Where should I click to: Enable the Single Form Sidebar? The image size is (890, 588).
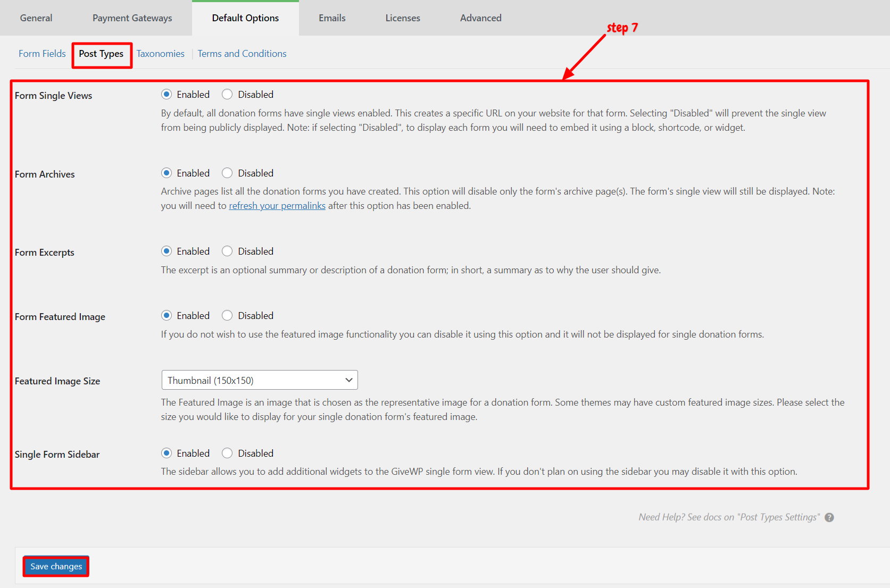(167, 453)
